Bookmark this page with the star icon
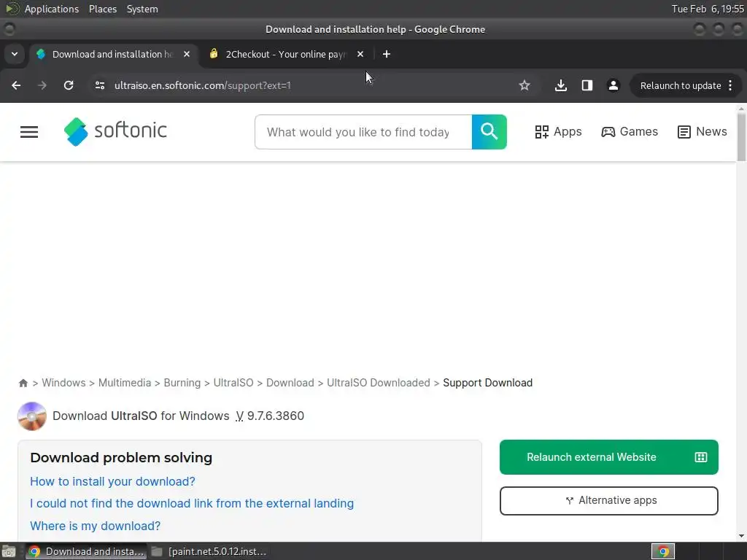The width and height of the screenshot is (747, 560). (x=524, y=85)
